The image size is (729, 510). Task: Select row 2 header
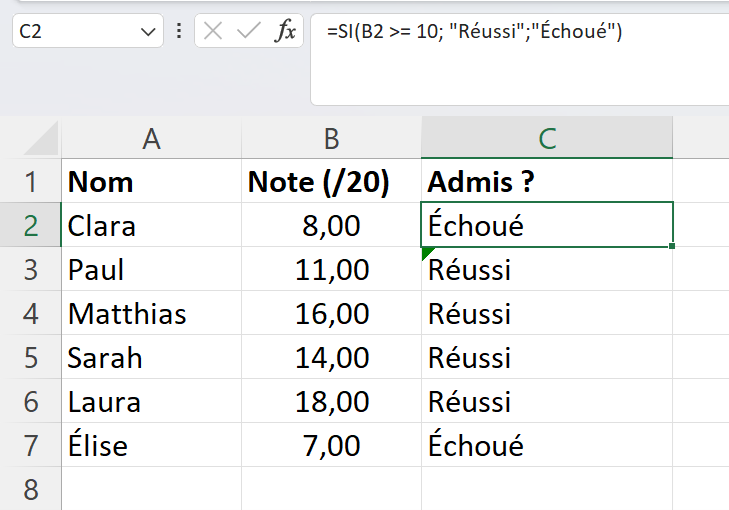[31, 225]
